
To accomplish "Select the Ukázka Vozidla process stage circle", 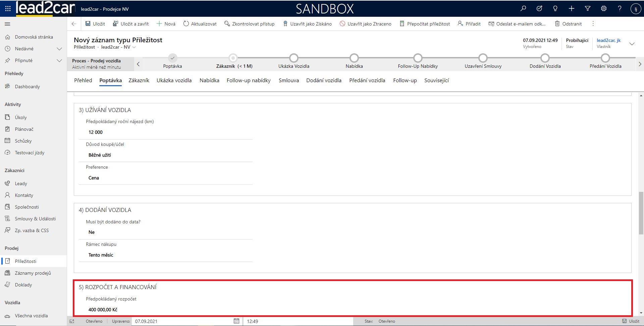I will tap(293, 58).
